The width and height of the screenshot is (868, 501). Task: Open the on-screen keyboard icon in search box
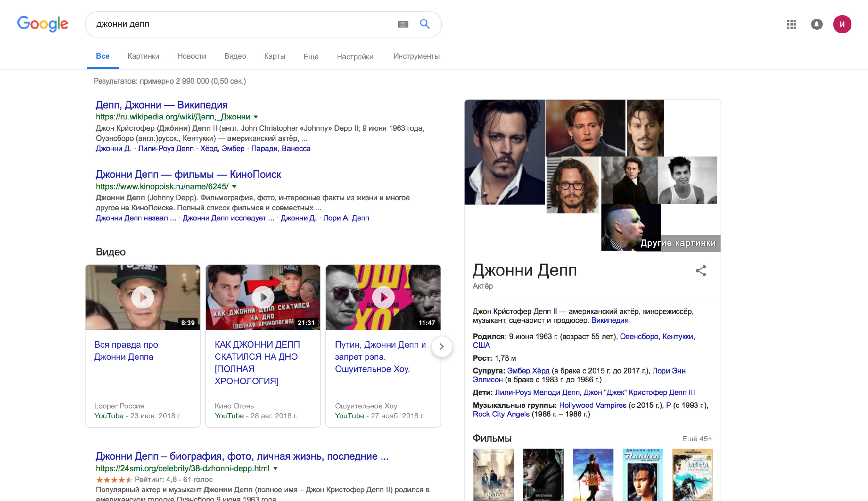(403, 24)
